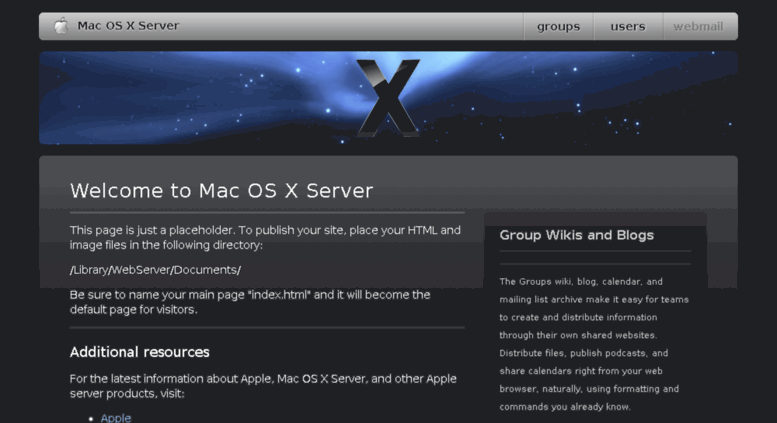Click the 'This page is just a placeholder' paragraph
This screenshot has width=777, height=423.
tap(265, 238)
